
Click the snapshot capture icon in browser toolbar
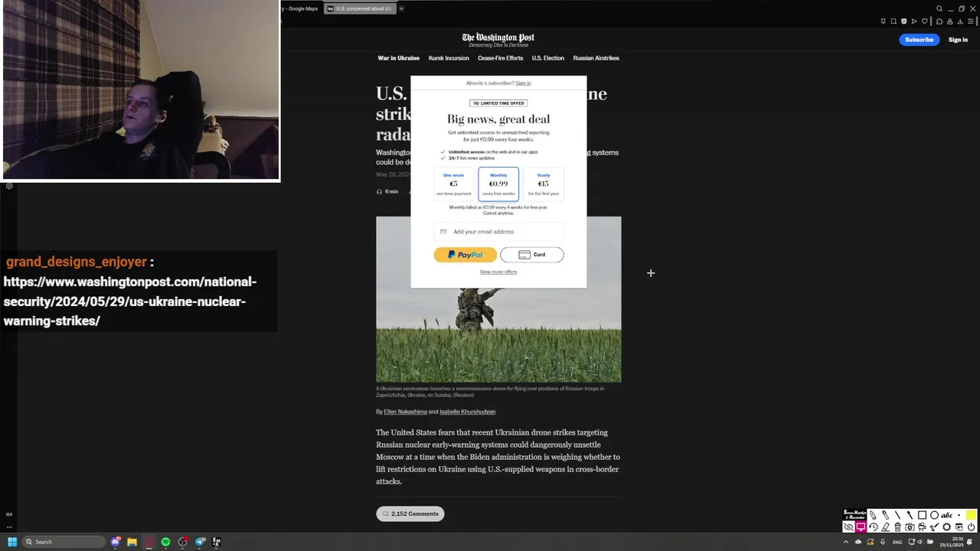893,21
